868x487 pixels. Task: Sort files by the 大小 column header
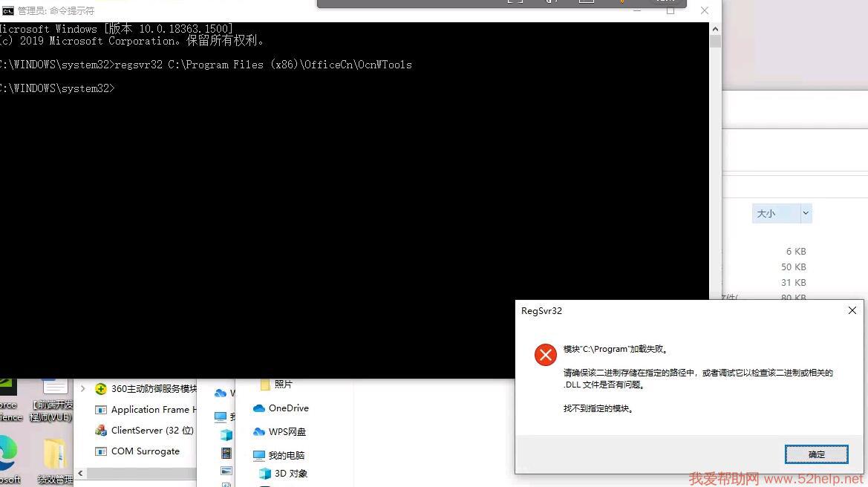772,214
